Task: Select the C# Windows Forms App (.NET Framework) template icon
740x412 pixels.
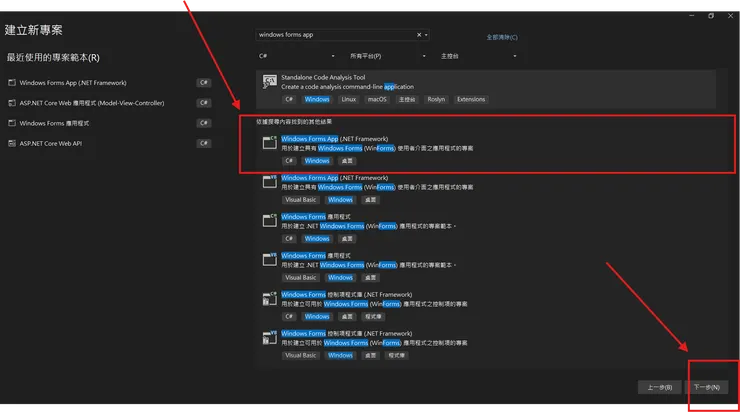Action: tap(269, 143)
